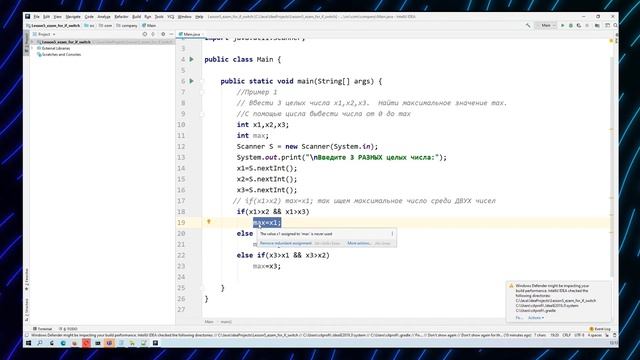This screenshot has width=640, height=360.
Task: Open Project panel settings gear icon
Action: click(x=163, y=34)
